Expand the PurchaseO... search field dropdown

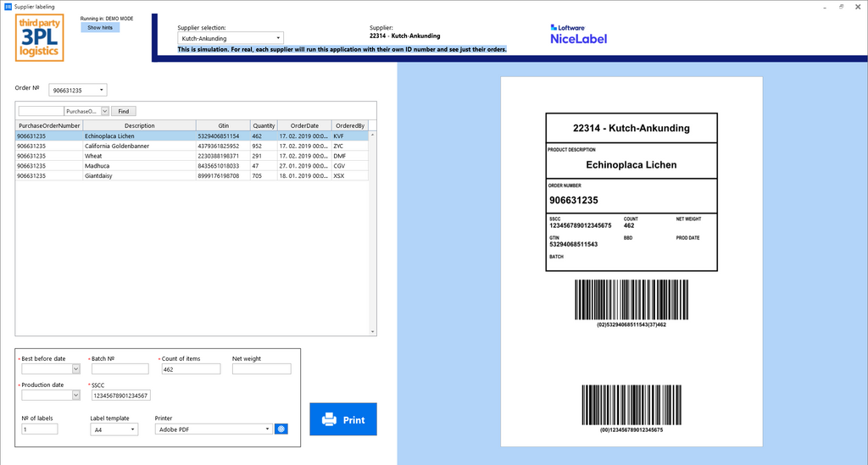coord(104,111)
